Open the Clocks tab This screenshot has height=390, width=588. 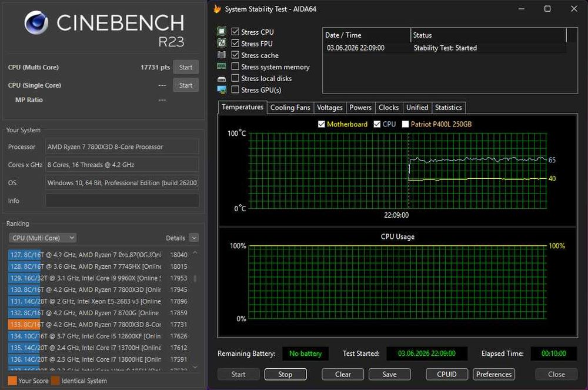coord(389,108)
